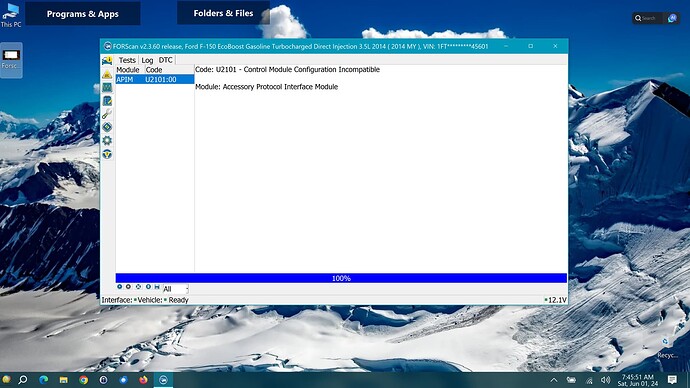Open the vehicle info icon in FORScan sidebar
The height and width of the screenshot is (388, 690).
[107, 60]
